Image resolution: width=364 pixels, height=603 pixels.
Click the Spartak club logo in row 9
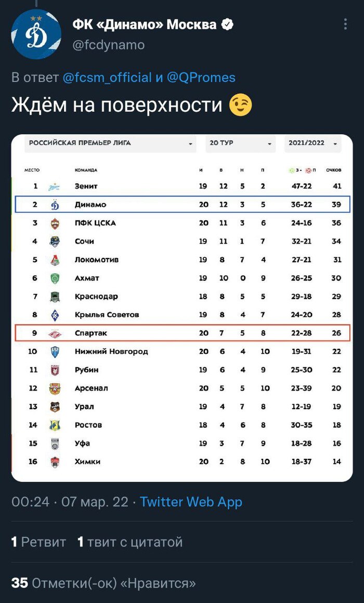[55, 333]
